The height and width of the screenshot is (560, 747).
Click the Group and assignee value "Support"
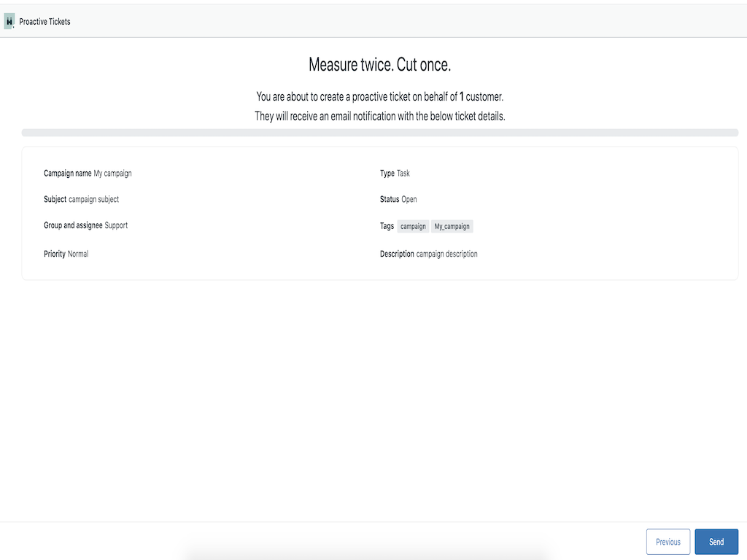[x=116, y=225]
